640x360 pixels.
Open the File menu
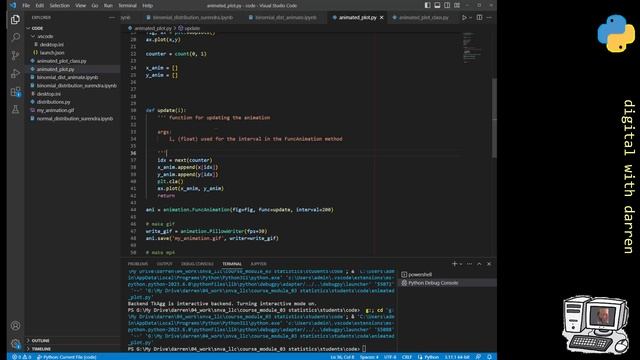coord(26,5)
